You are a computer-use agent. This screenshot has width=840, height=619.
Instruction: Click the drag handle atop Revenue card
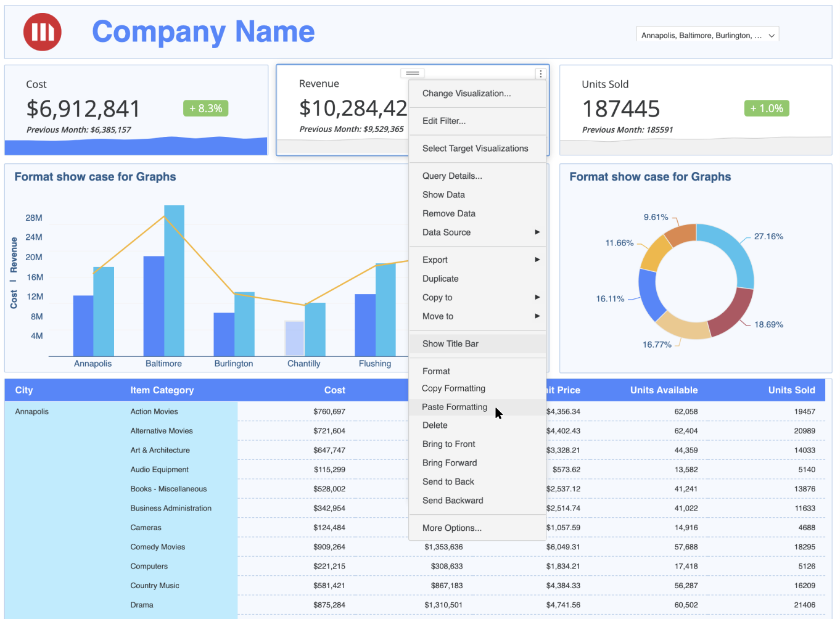tap(413, 73)
